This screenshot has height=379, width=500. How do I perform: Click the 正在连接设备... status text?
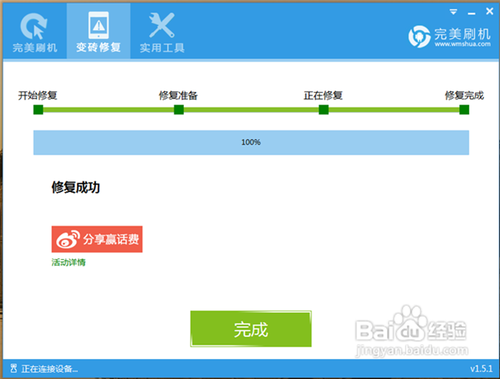tap(50, 369)
